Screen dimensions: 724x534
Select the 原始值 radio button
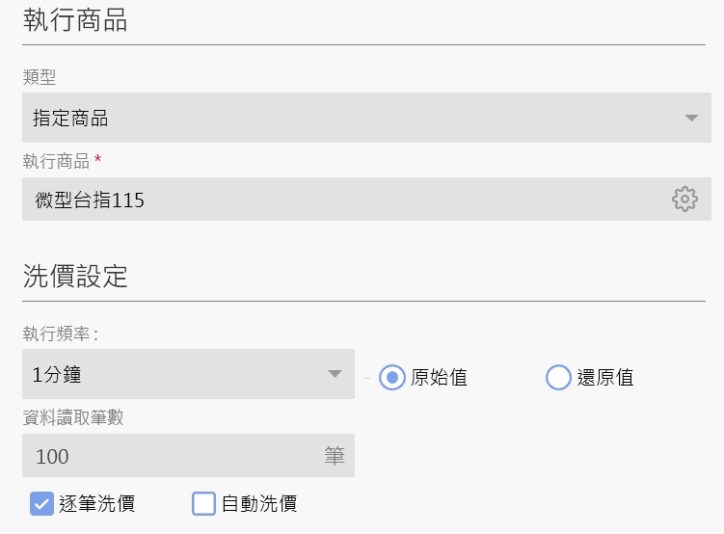point(393,377)
